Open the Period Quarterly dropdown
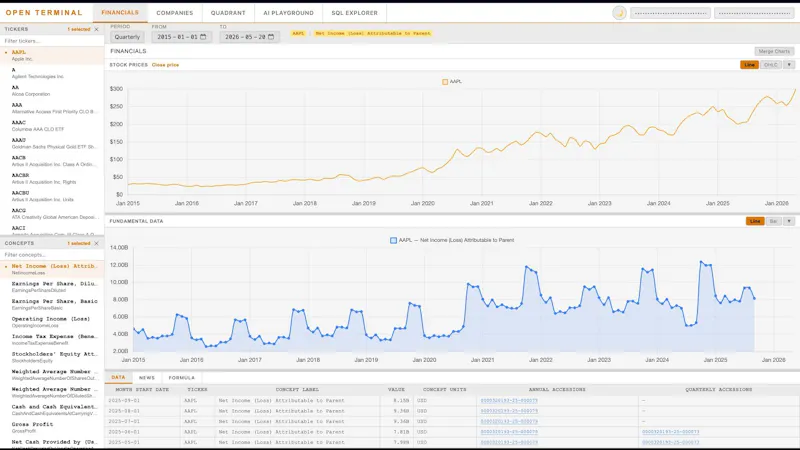 click(127, 37)
